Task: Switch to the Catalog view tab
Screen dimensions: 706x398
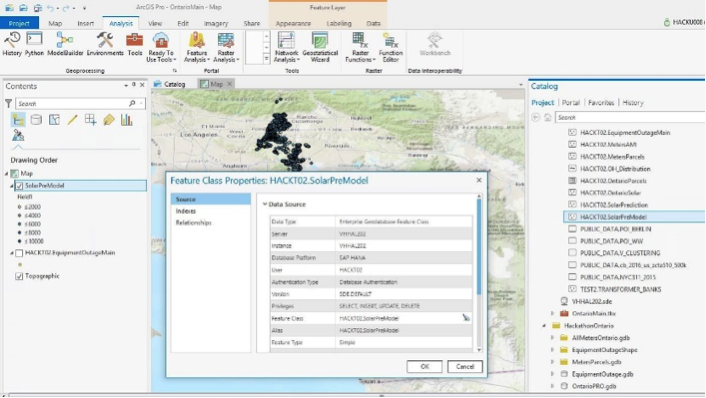Action: point(170,84)
